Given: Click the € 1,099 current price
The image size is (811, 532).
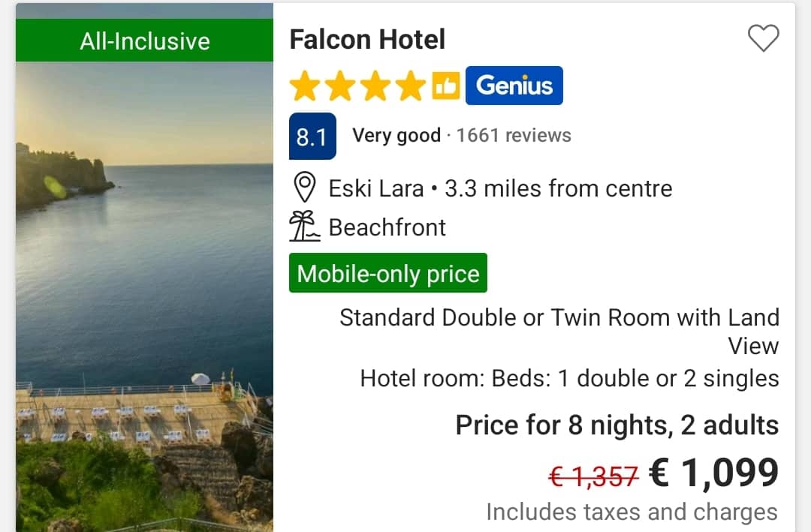Looking at the screenshot, I should (714, 473).
